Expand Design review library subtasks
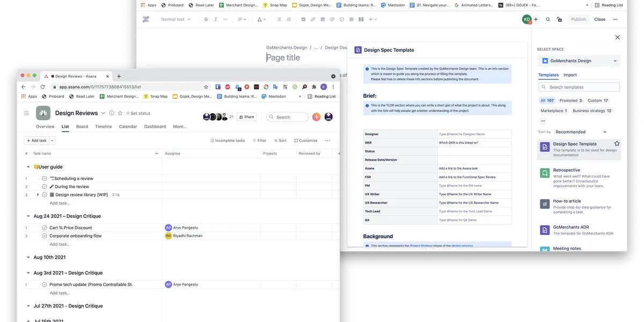 click(x=38, y=195)
